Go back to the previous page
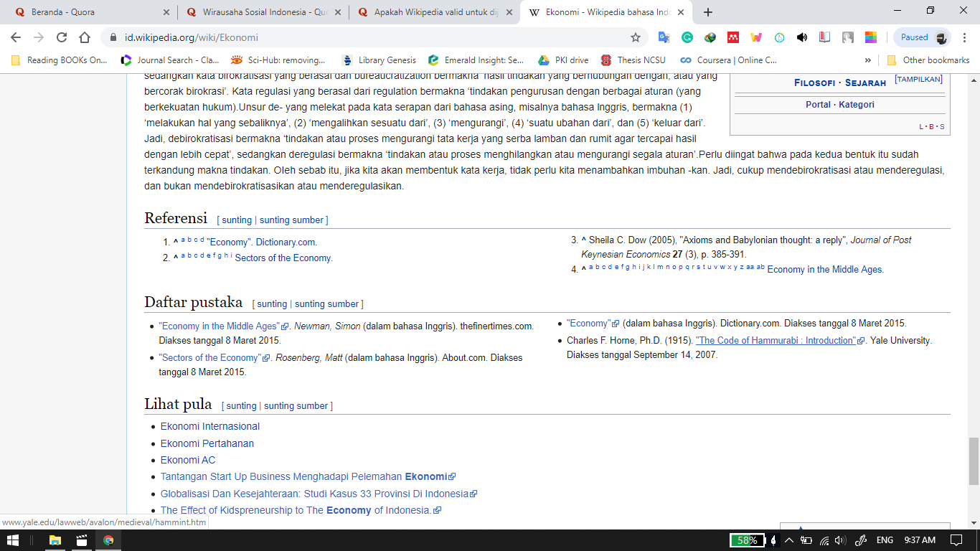Screen dimensions: 980x551 point(16,37)
